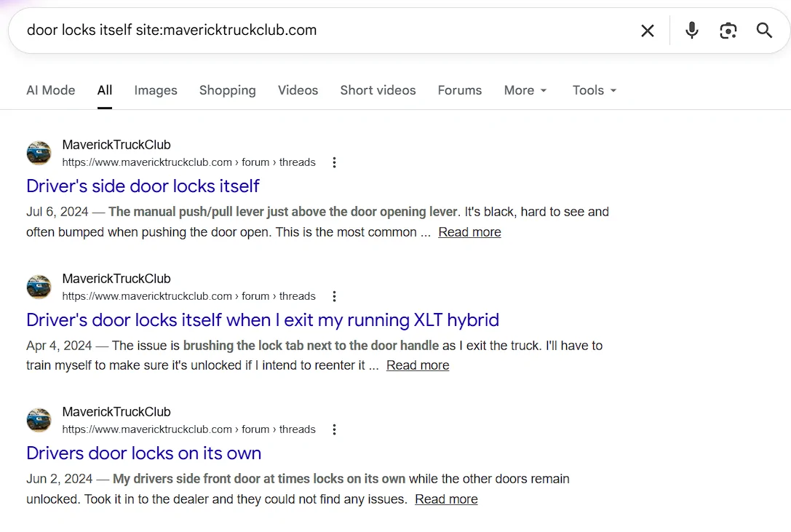Click the 'Jul 6, 2024' date text
This screenshot has width=791, height=532.
(x=57, y=212)
